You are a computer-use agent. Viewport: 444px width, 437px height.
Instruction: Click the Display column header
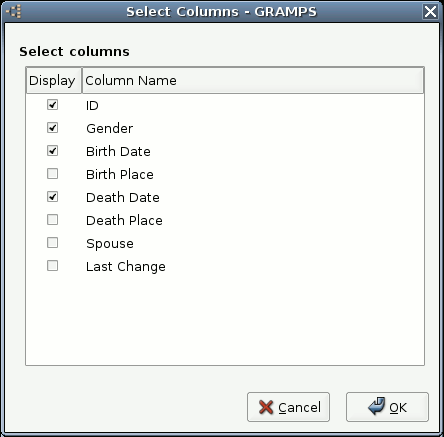[x=54, y=80]
